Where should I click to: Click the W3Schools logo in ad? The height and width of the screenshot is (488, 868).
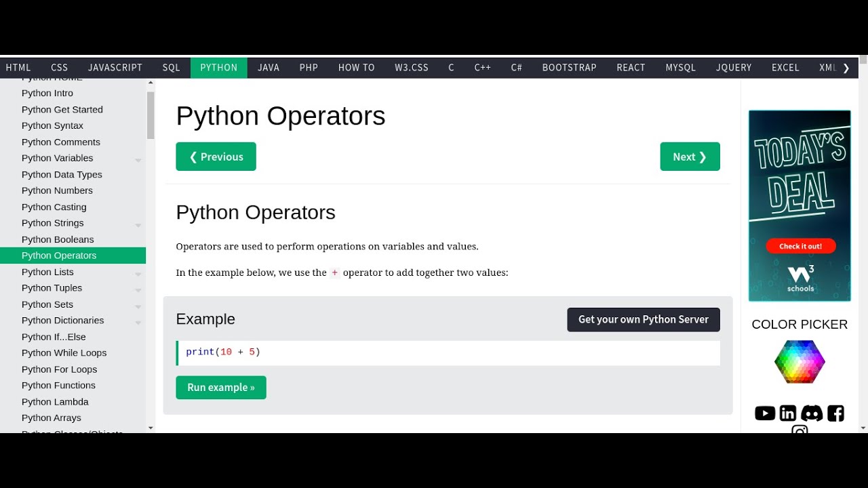[x=800, y=279]
